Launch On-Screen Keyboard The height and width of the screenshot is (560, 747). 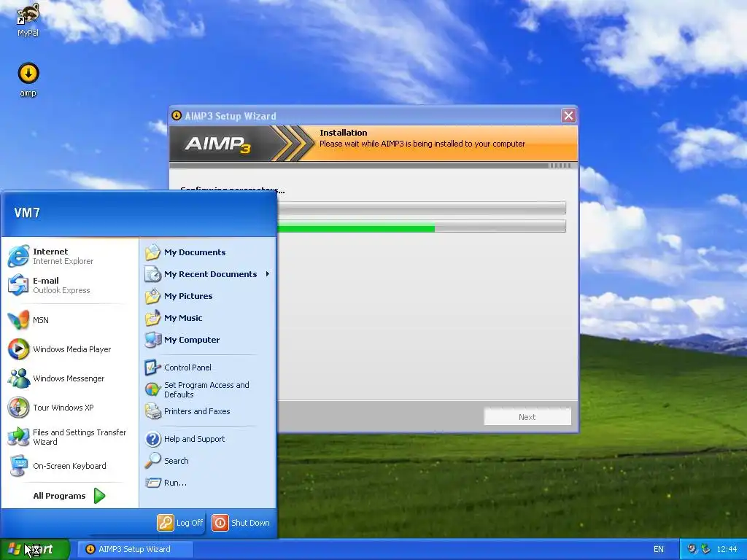pos(69,466)
